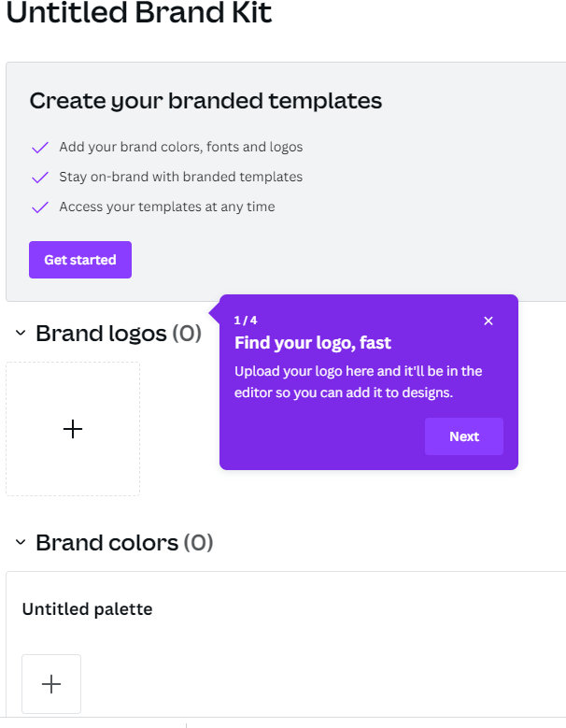
Task: Click the Upload your logo here description text
Action: coord(358,381)
